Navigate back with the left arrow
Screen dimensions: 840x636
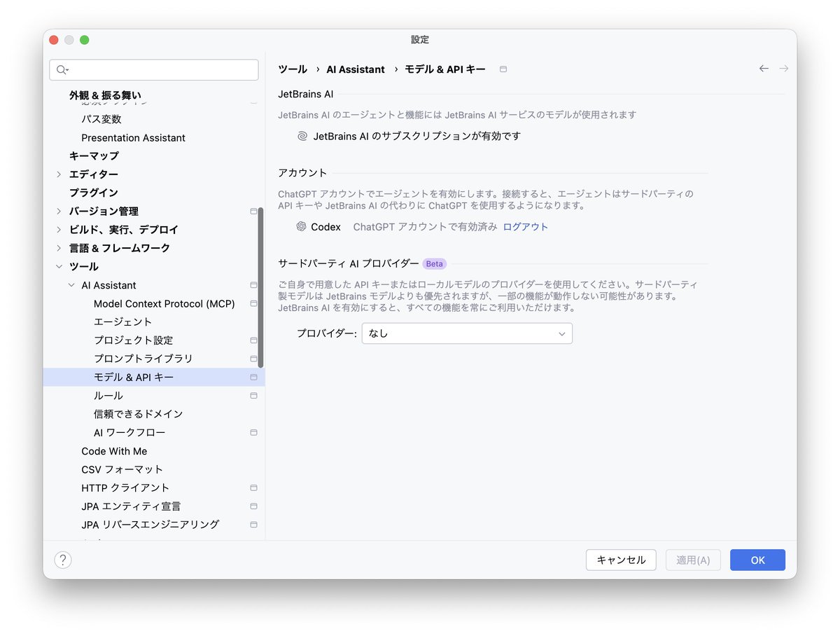(764, 69)
